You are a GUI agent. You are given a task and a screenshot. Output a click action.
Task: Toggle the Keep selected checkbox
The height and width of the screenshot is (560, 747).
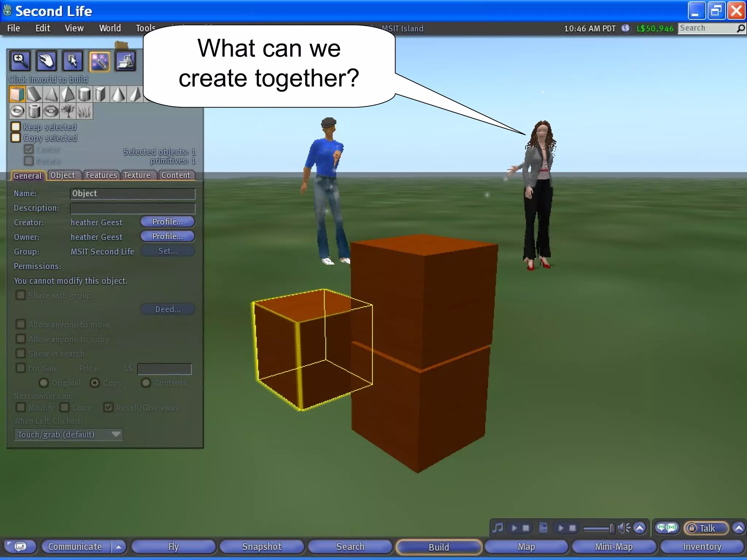16,127
